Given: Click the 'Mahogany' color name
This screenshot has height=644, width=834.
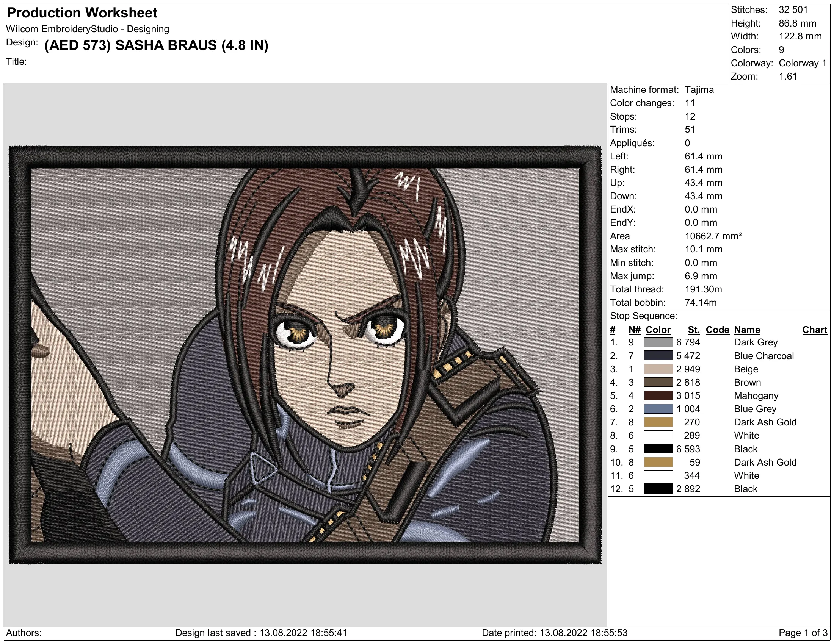Looking at the screenshot, I should click(x=756, y=395).
